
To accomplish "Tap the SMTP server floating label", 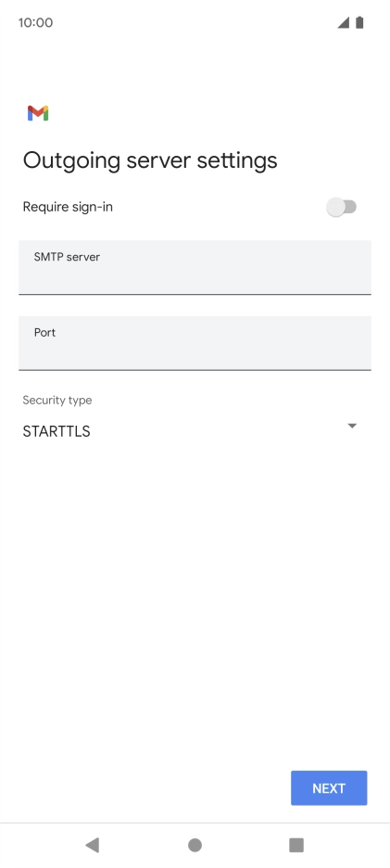I will [x=67, y=256].
